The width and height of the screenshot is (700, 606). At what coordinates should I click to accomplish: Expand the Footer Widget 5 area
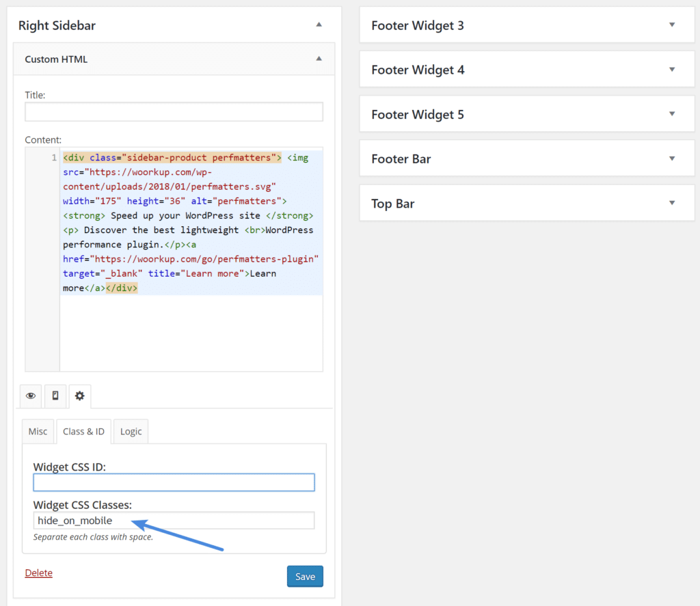pyautogui.click(x=672, y=114)
